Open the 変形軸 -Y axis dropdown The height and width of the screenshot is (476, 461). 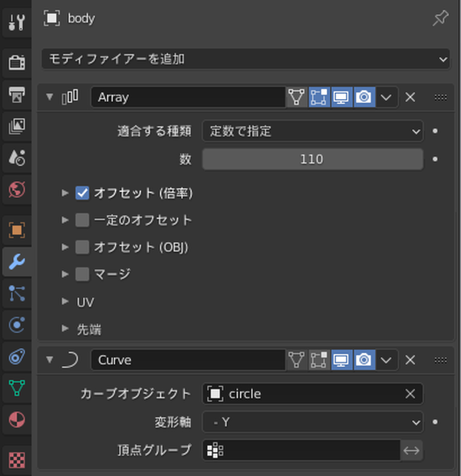click(x=313, y=421)
